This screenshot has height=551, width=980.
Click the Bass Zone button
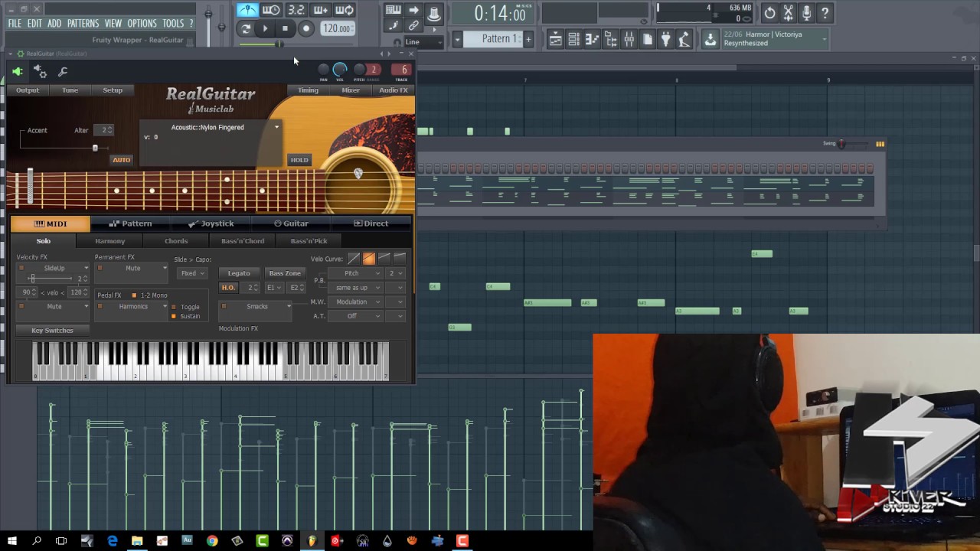tap(285, 273)
